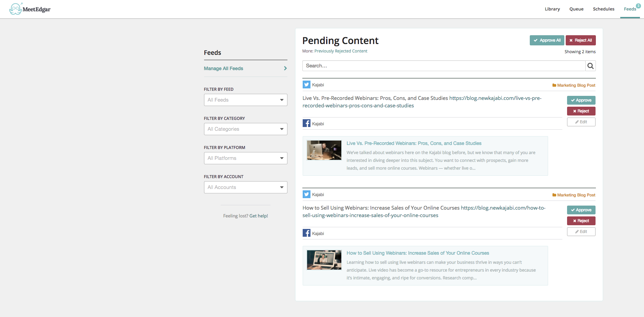This screenshot has height=317, width=644.
Task: Click the 'FILTER BY ACCOUNT' label
Action: coord(224,177)
